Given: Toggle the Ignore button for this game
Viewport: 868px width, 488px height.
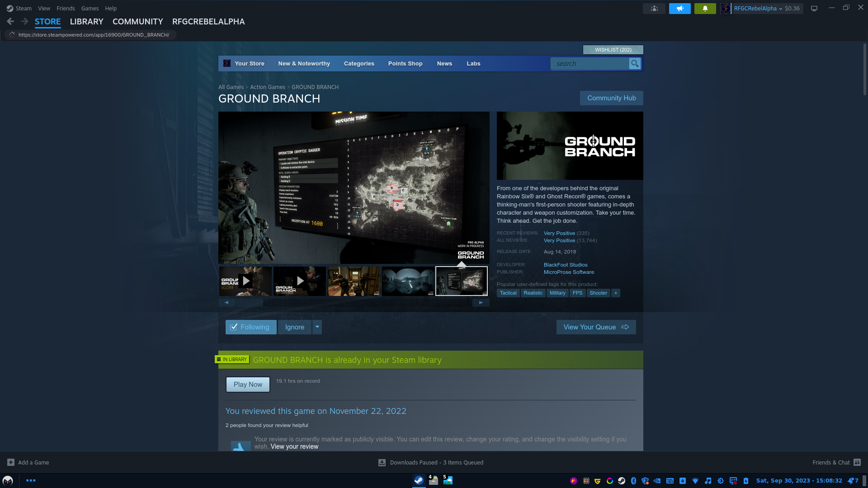Looking at the screenshot, I should [295, 327].
